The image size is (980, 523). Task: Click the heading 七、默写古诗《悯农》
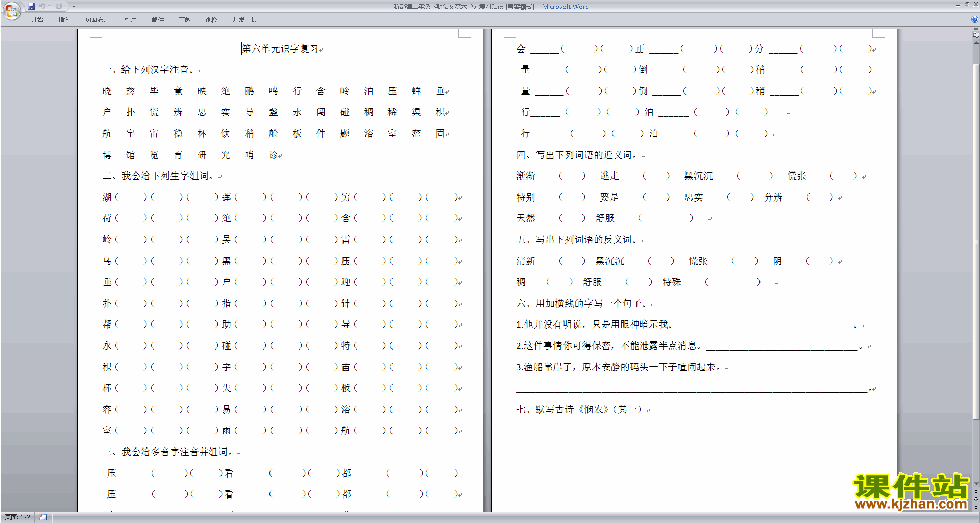coord(579,410)
